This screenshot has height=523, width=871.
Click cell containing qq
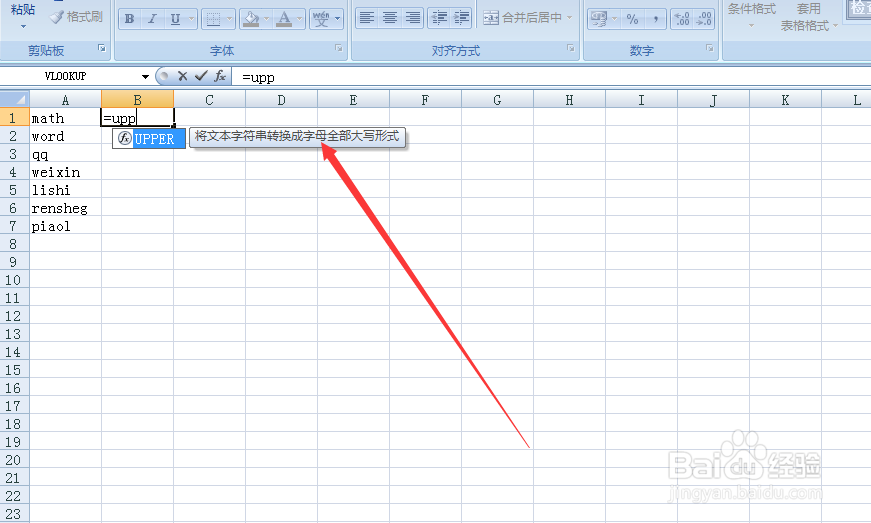tap(66, 154)
